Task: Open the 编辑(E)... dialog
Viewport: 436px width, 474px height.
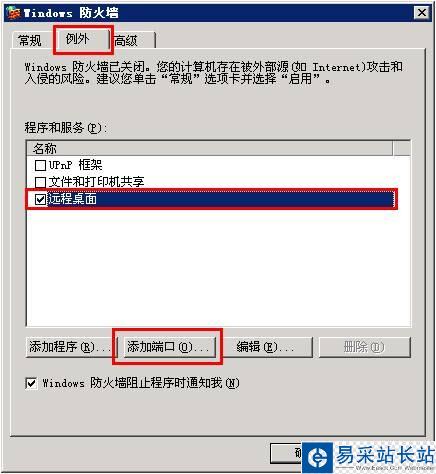Action: click(267, 347)
